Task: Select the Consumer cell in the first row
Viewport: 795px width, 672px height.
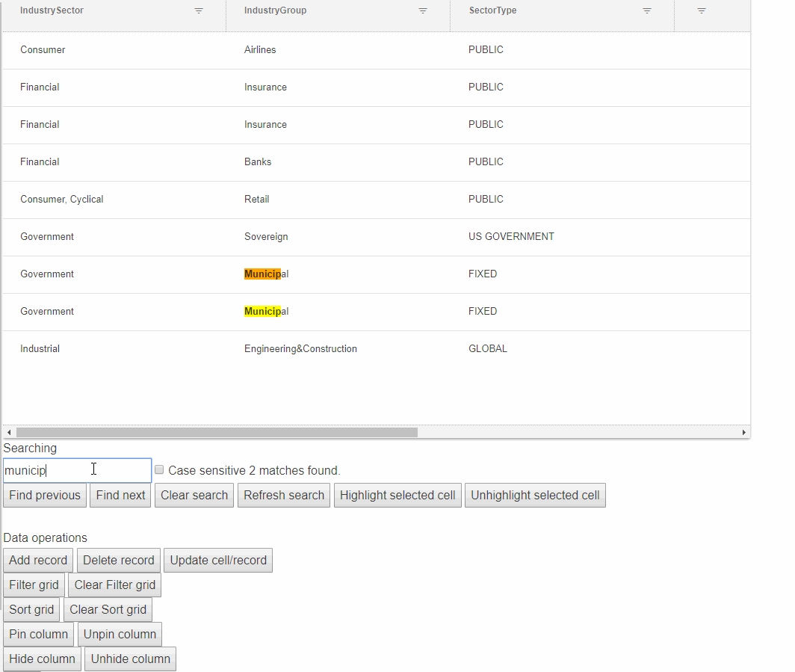Action: tap(114, 50)
